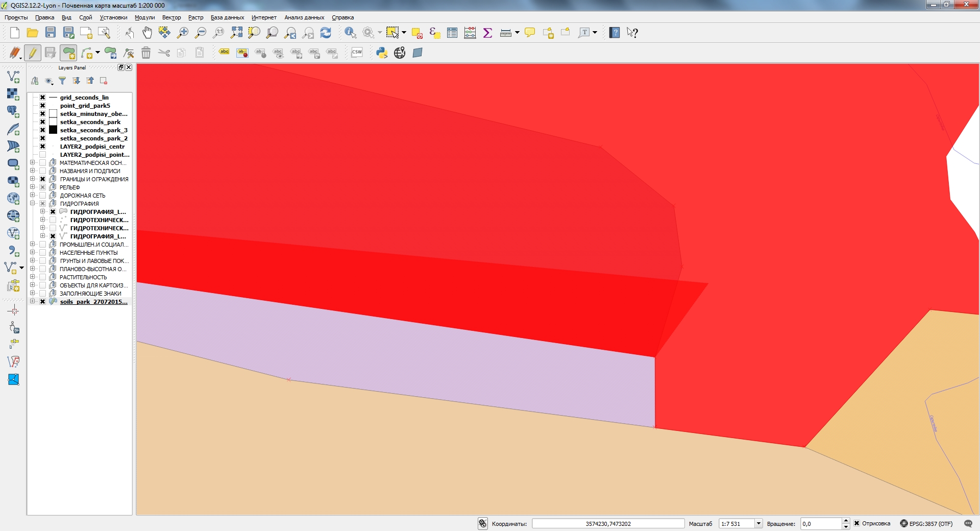
Task: Uncheck visibility of grid_seconds_lin layer
Action: point(42,97)
